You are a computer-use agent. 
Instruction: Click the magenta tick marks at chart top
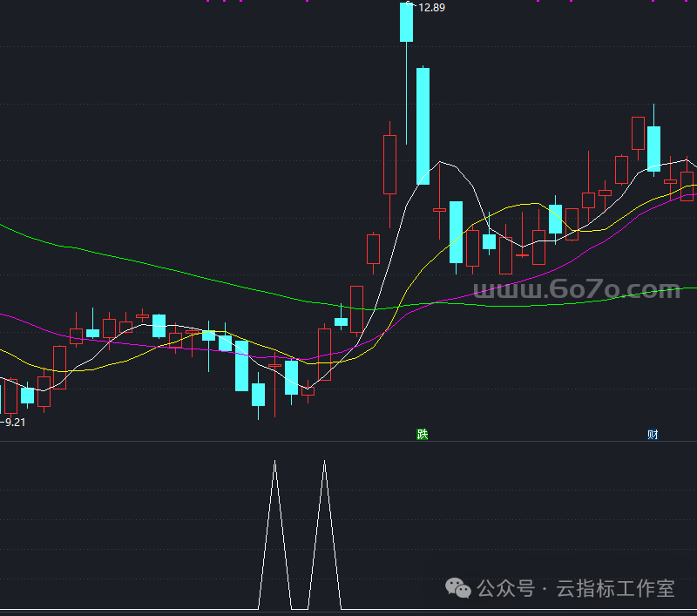[x=227, y=2]
